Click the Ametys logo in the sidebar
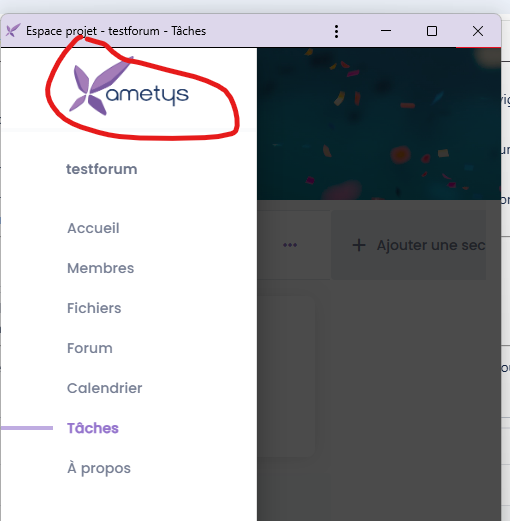Screen dimensions: 510x521 tap(129, 86)
